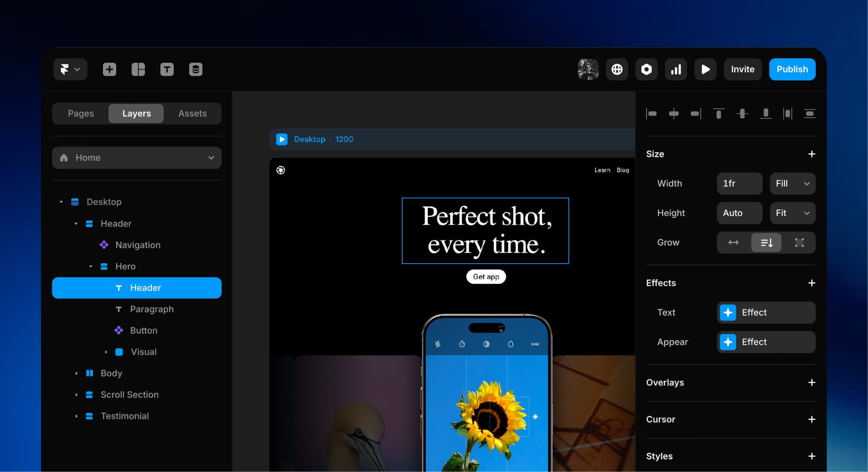The height and width of the screenshot is (472, 868).
Task: Align selection to top edge
Action: point(718,114)
